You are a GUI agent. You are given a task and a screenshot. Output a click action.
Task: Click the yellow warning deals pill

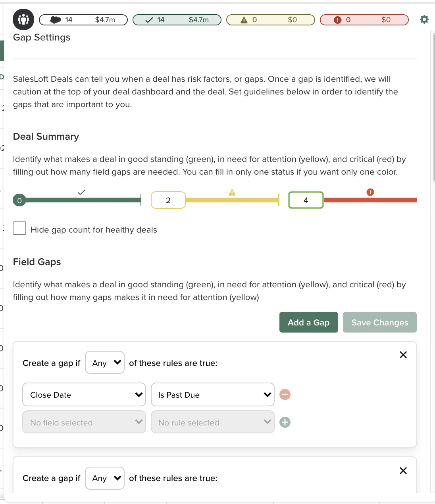pos(270,19)
